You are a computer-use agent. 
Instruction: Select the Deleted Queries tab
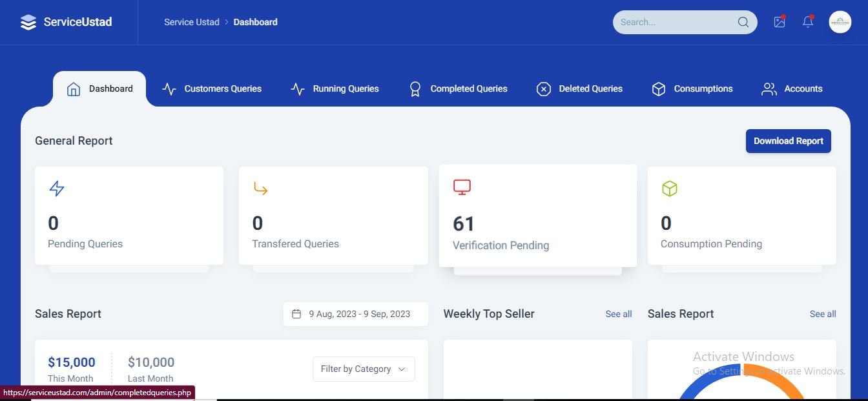coord(579,89)
